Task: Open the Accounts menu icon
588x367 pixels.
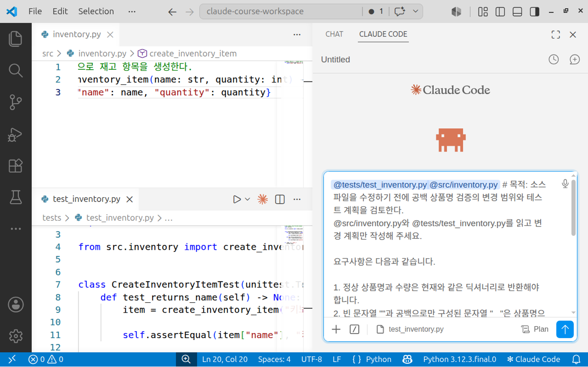Action: tap(16, 304)
